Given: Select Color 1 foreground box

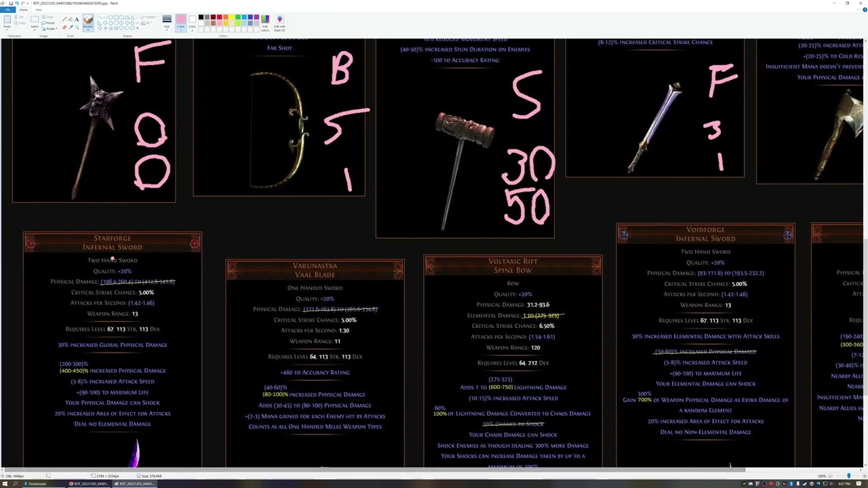Looking at the screenshot, I should [x=180, y=22].
